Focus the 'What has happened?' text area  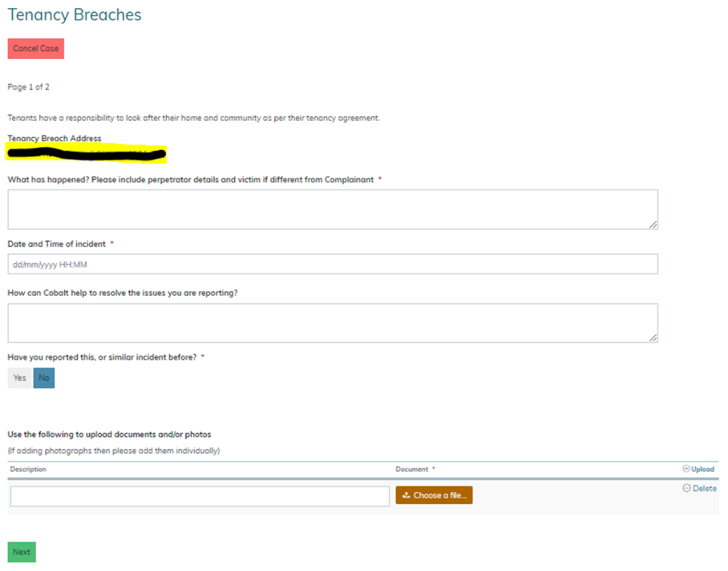[332, 210]
